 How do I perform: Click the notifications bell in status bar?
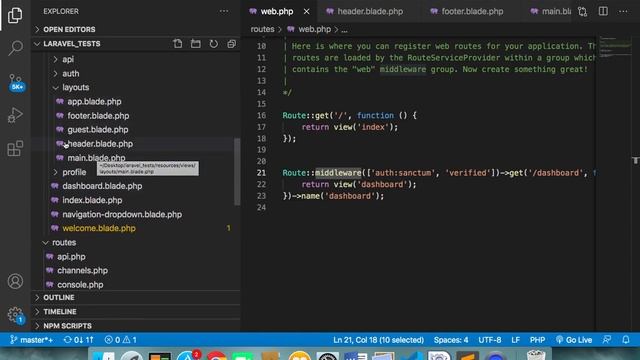pos(626,340)
